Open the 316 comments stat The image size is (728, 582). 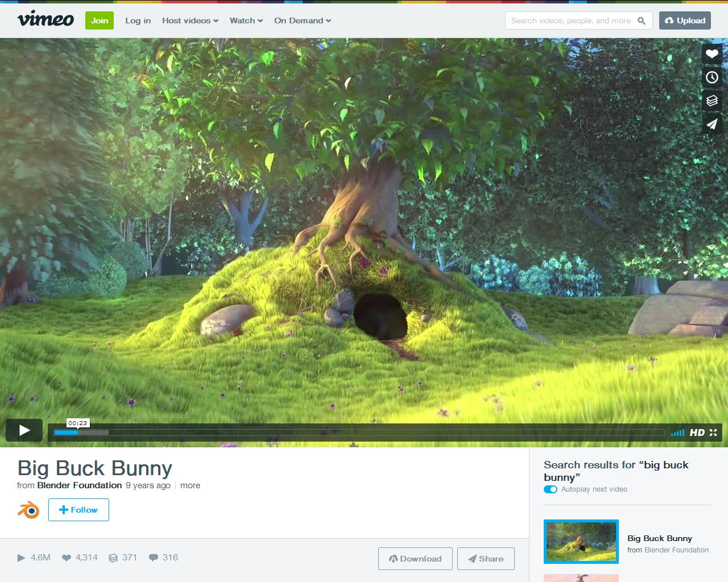point(163,558)
